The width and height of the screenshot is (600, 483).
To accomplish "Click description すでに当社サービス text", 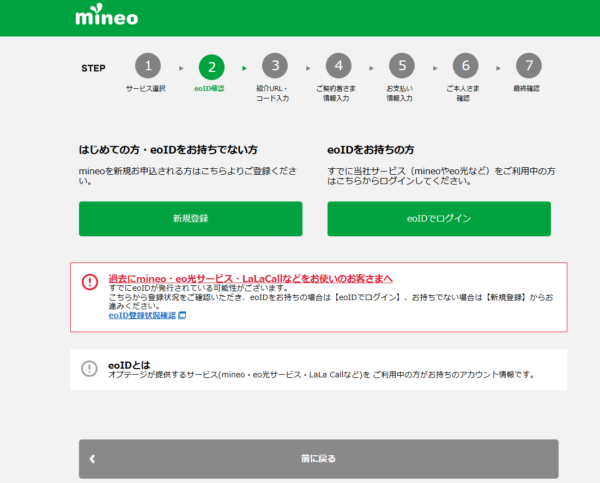I will click(441, 176).
